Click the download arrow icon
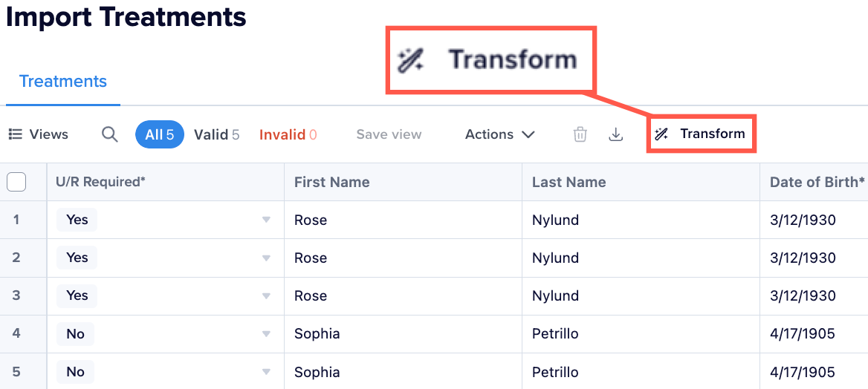This screenshot has height=389, width=868. (615, 134)
